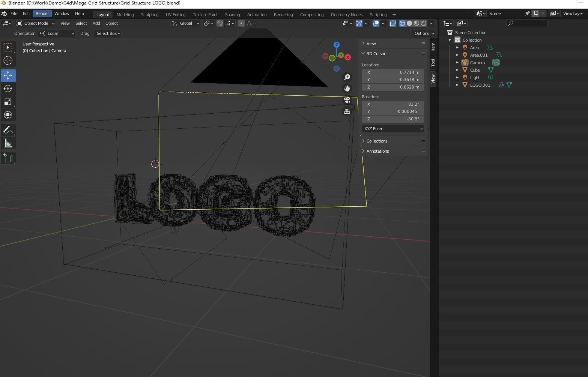
Task: Expand the Collections panel
Action: pyautogui.click(x=393, y=141)
